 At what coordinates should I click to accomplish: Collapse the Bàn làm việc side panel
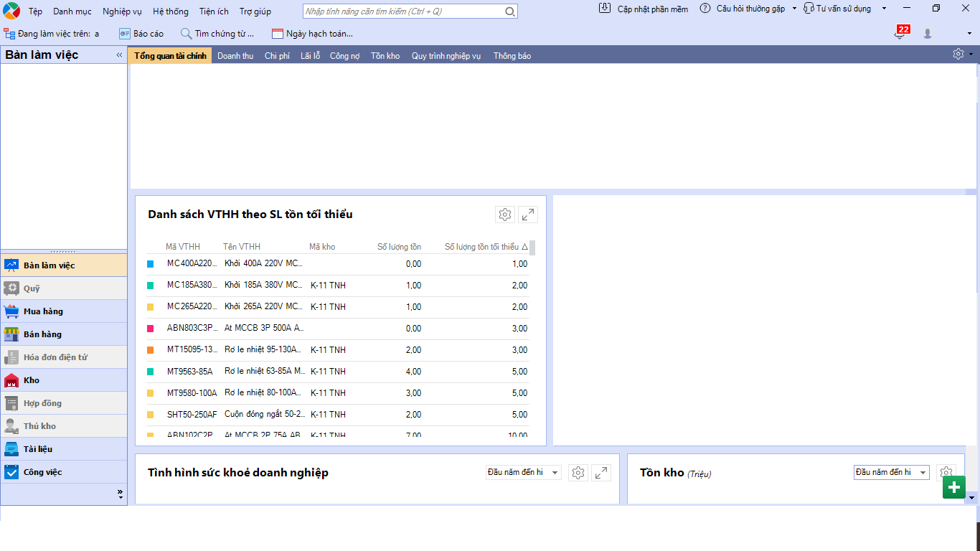[119, 55]
